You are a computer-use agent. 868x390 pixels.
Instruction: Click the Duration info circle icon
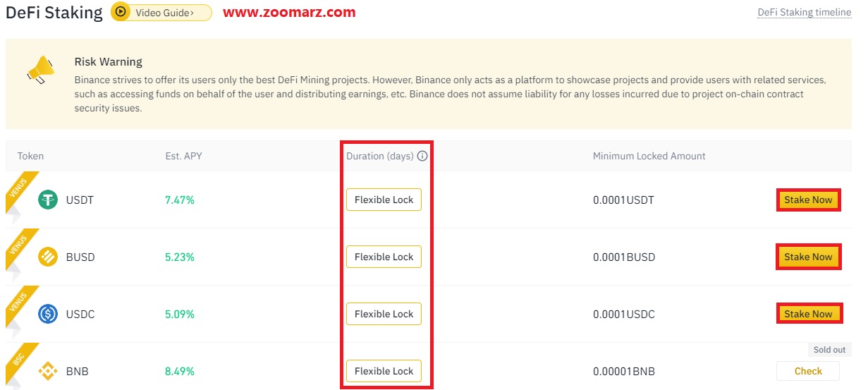coord(422,156)
